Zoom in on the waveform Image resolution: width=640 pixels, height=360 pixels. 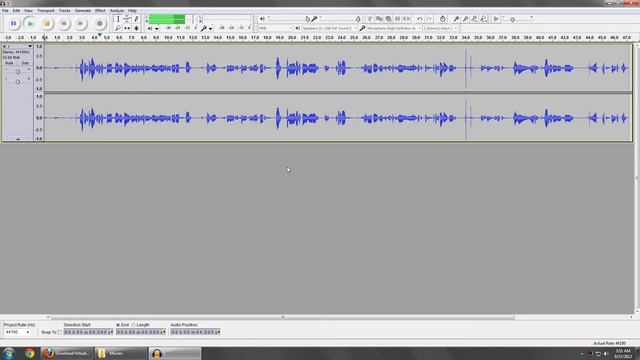pyautogui.click(x=456, y=19)
